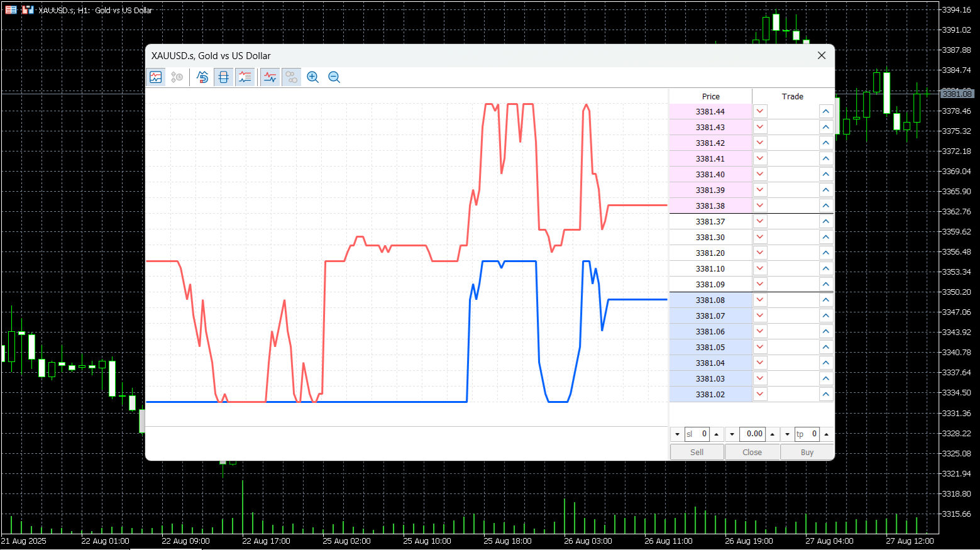Click red sell arrow at price 3381.09
This screenshot has height=550, width=980.
click(760, 284)
